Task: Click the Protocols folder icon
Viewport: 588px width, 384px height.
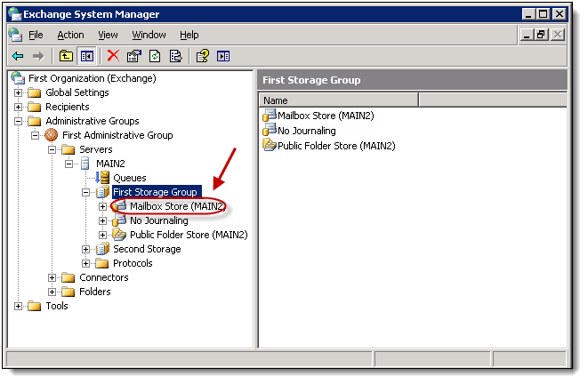Action: pos(101,263)
